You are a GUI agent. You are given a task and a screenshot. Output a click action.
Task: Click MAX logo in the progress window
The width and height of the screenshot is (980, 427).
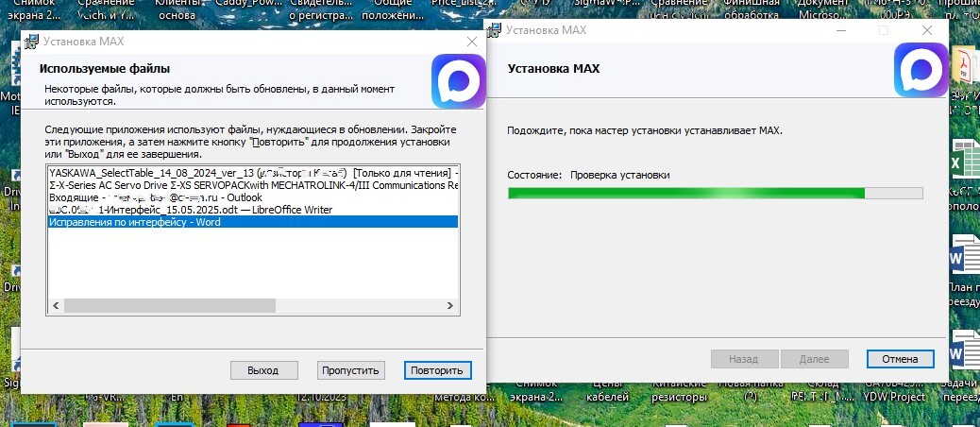click(921, 69)
